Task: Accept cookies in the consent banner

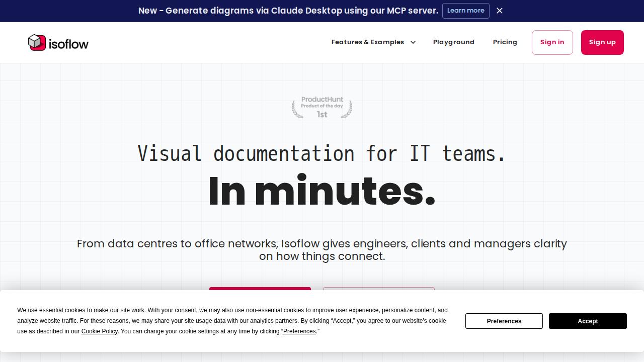Action: point(588,321)
